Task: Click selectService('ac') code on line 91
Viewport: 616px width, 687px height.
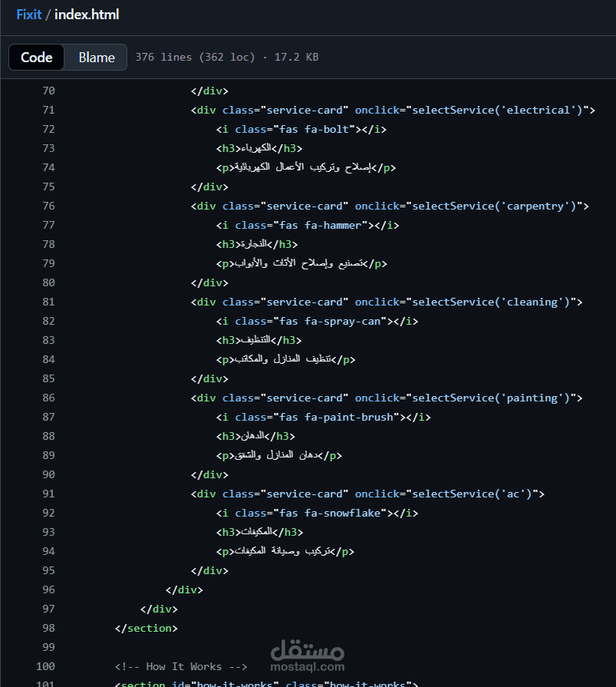Action: click(472, 494)
